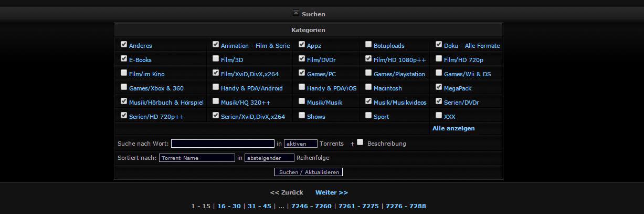This screenshot has height=214, width=644.
Task: Jump to page range 16 - 30
Action: pos(229,206)
